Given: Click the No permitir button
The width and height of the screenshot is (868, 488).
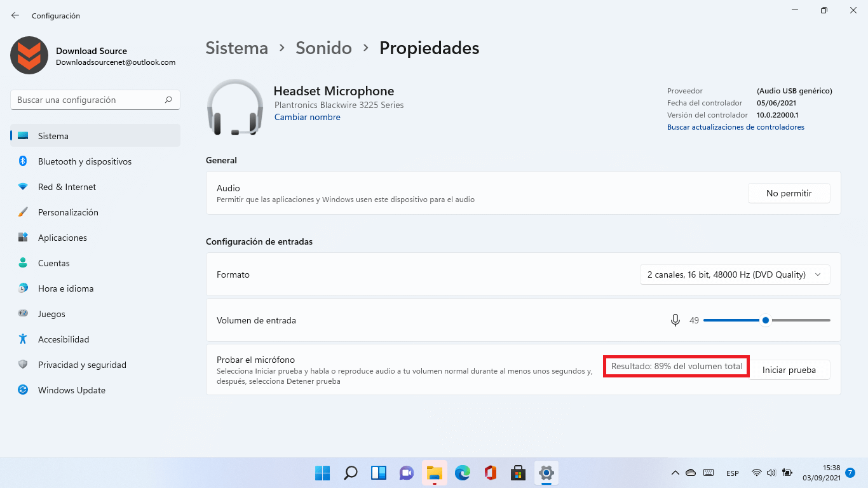Looking at the screenshot, I should pyautogui.click(x=789, y=193).
